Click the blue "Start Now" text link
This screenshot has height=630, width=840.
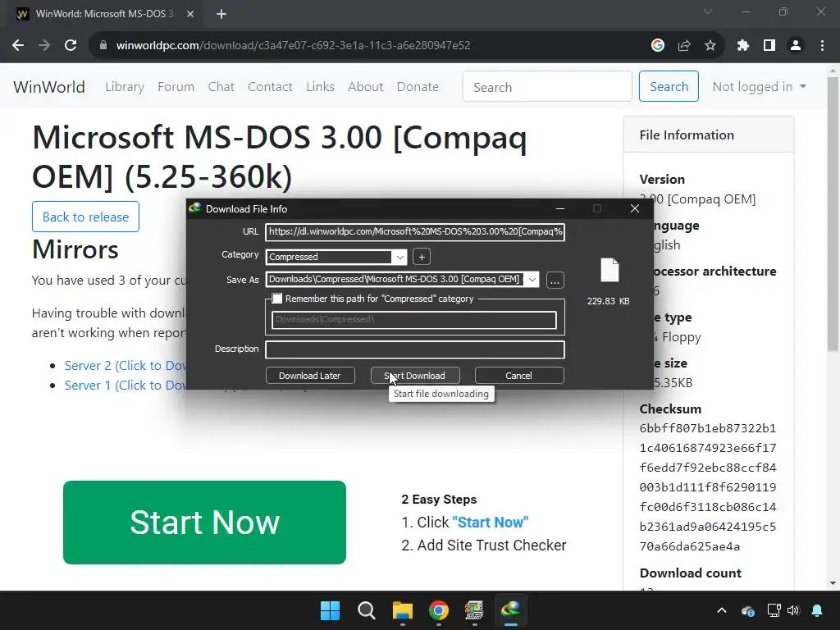tap(491, 523)
